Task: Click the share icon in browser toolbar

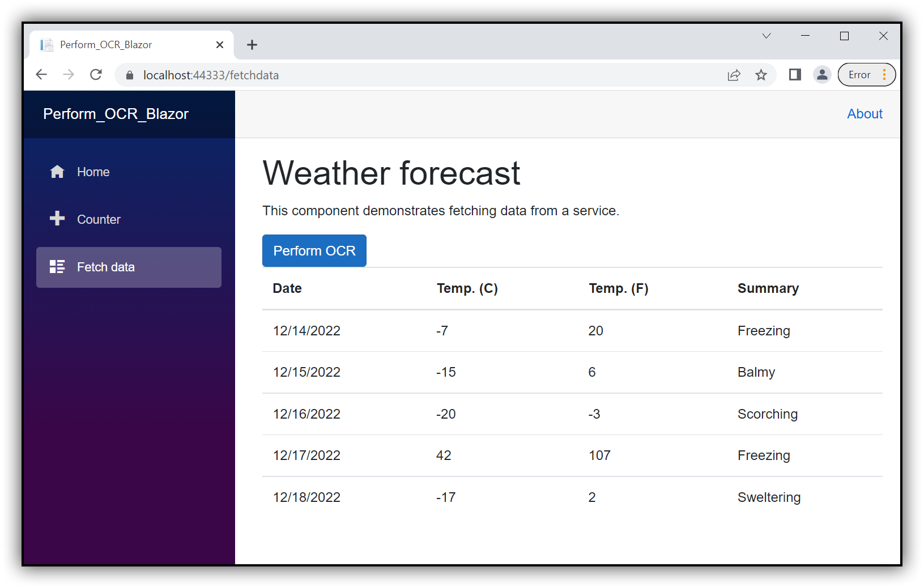Action: tap(734, 74)
